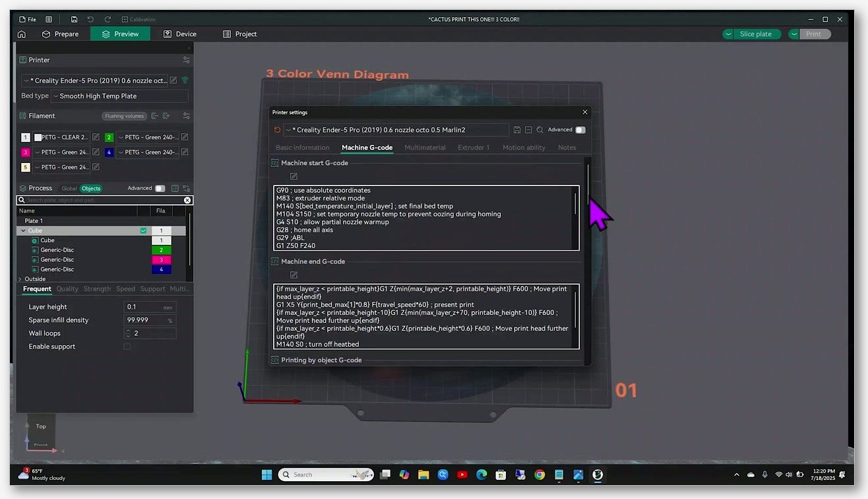Click the Flushing volumes button
Screen dimensions: 868x499
click(x=124, y=116)
